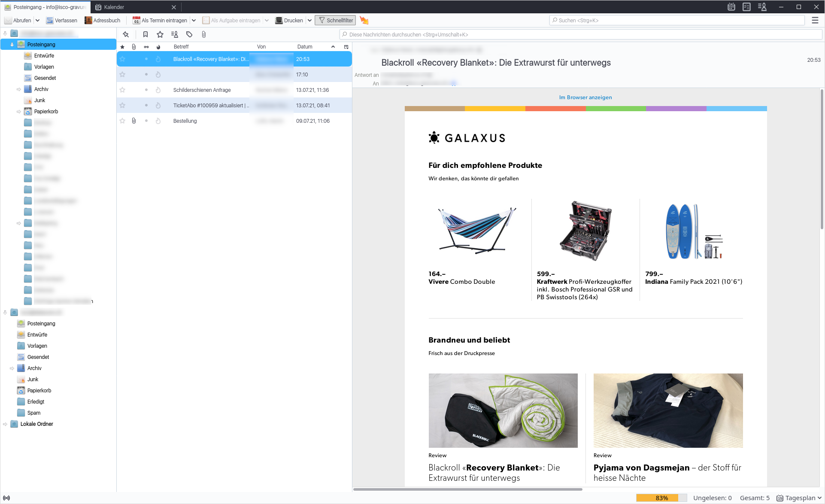
Task: Open the tasks icon in title bar
Action: [746, 7]
